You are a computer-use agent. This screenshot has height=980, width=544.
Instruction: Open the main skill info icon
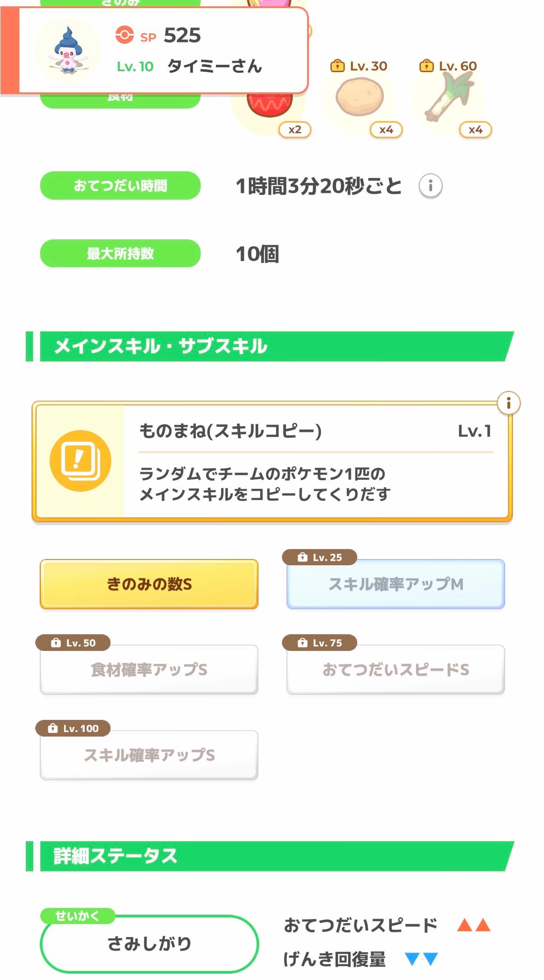pyautogui.click(x=508, y=403)
